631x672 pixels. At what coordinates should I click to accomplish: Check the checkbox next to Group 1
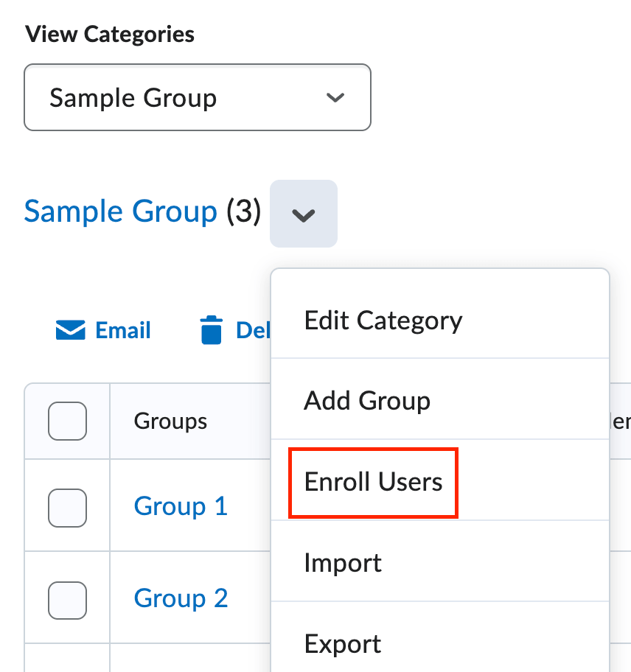pos(67,508)
